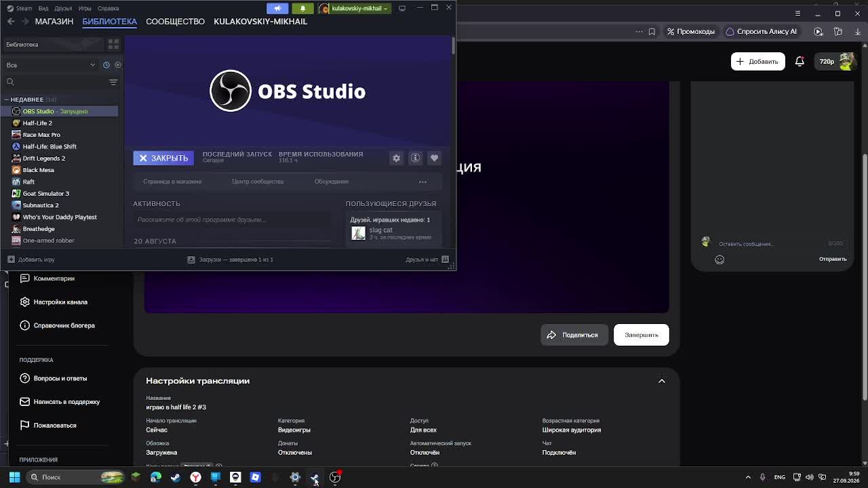This screenshot has height=488, width=868.
Task: Open Steam downloads status
Action: point(230,260)
